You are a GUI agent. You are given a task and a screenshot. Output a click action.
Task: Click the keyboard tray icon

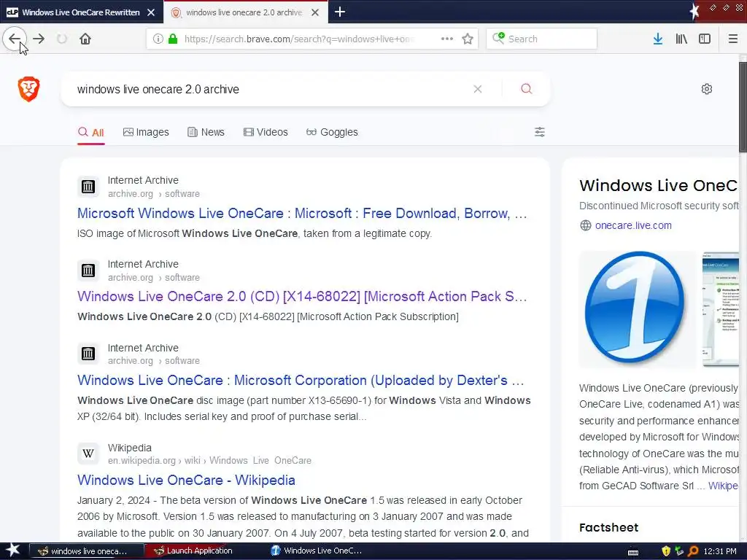tap(633, 552)
